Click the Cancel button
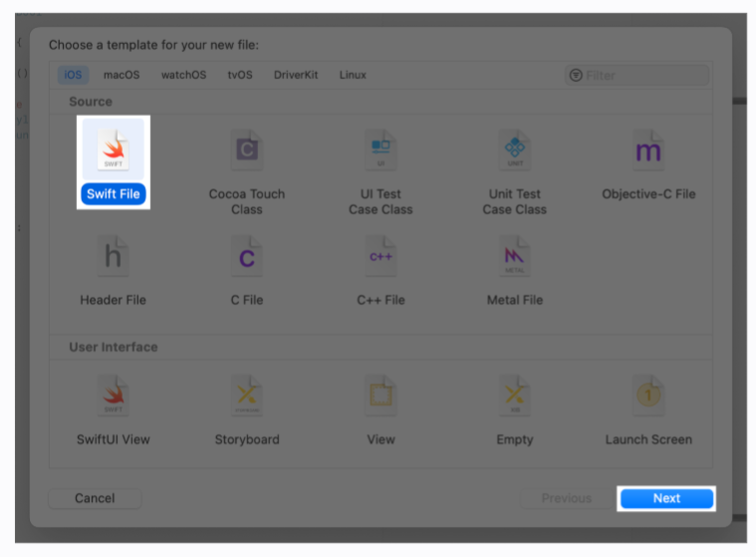Viewport: 756px width, 557px height. (95, 498)
